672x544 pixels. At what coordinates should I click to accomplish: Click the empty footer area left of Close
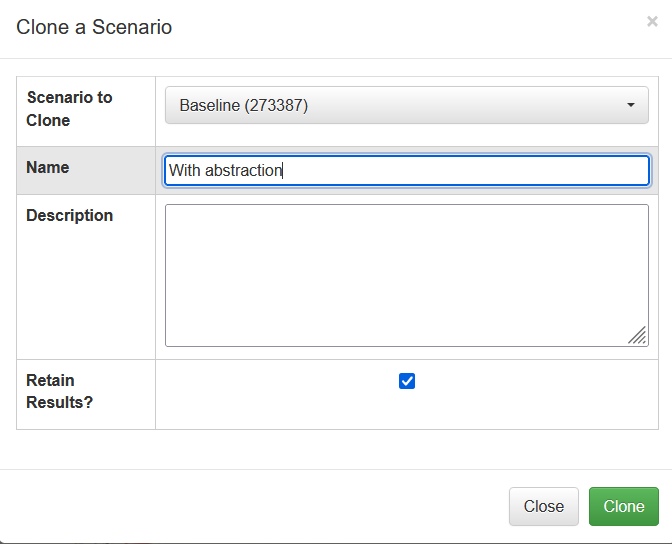pos(250,506)
